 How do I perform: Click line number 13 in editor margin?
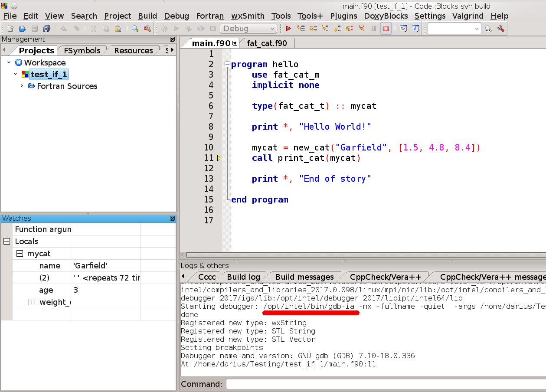(x=209, y=179)
